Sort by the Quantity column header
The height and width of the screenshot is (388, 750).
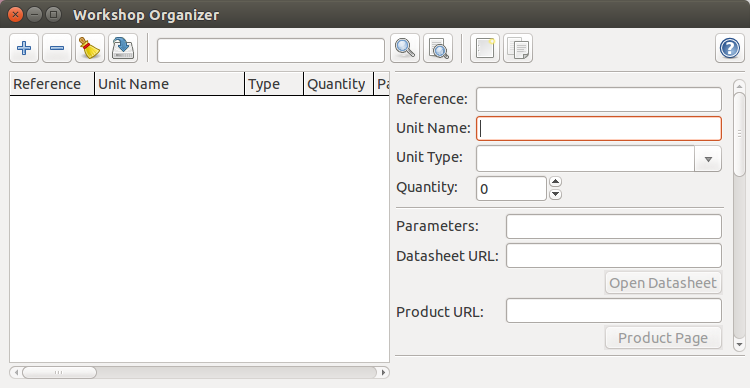339,84
